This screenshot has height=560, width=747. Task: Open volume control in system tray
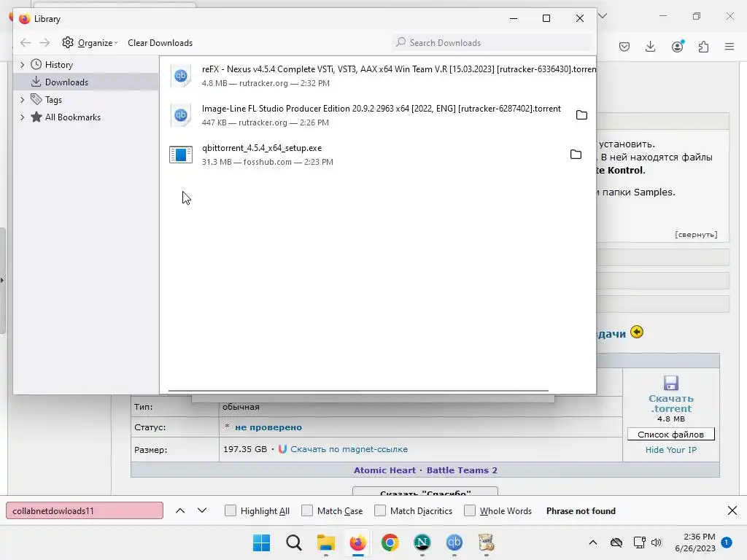(x=657, y=542)
